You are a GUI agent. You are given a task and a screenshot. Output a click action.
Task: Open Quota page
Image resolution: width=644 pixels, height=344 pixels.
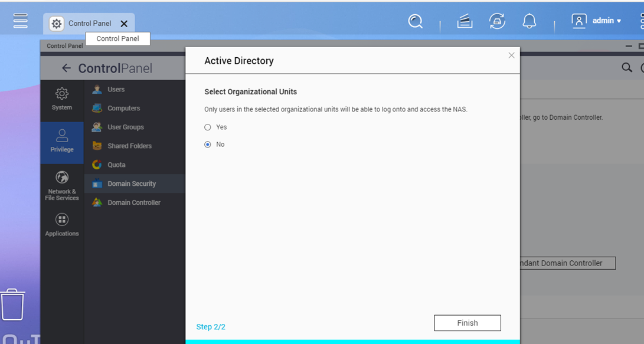tap(135, 165)
